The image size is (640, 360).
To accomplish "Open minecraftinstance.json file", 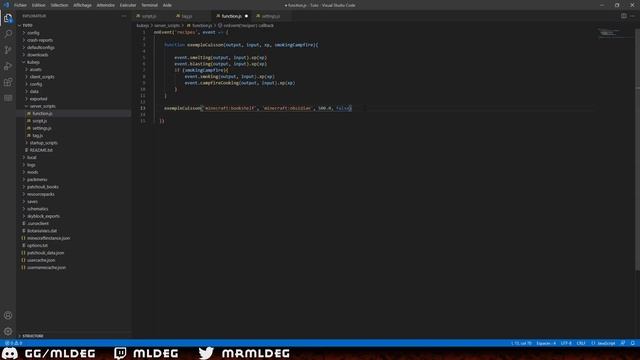I will pos(48,238).
